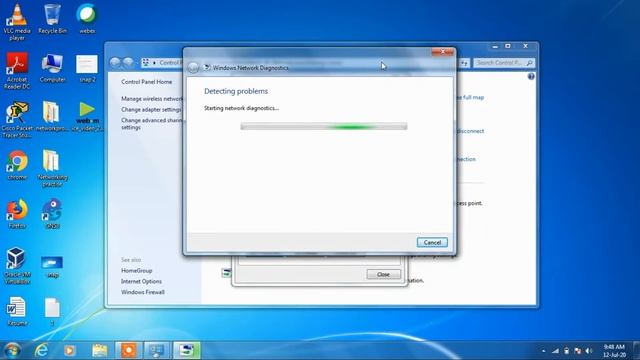Open Windows Media Player from taskbar

point(70,350)
